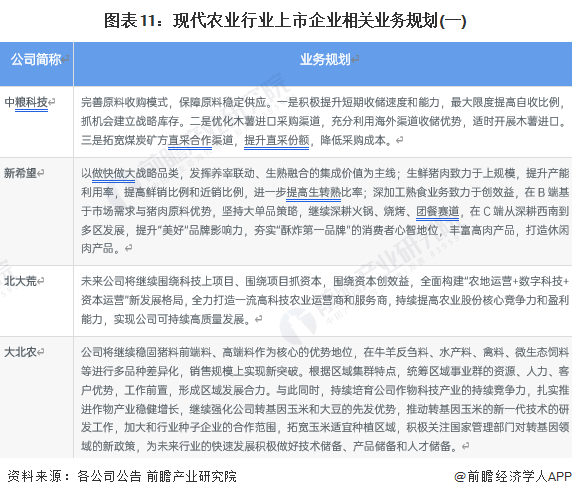572x497 pixels.
Task: Click the business plan text for 北大荒
Action: tap(325, 300)
